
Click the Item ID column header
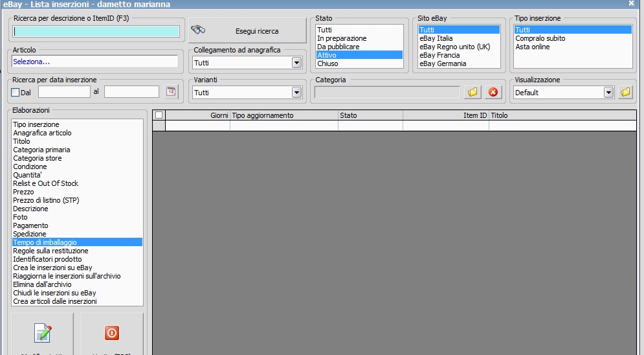[446, 115]
